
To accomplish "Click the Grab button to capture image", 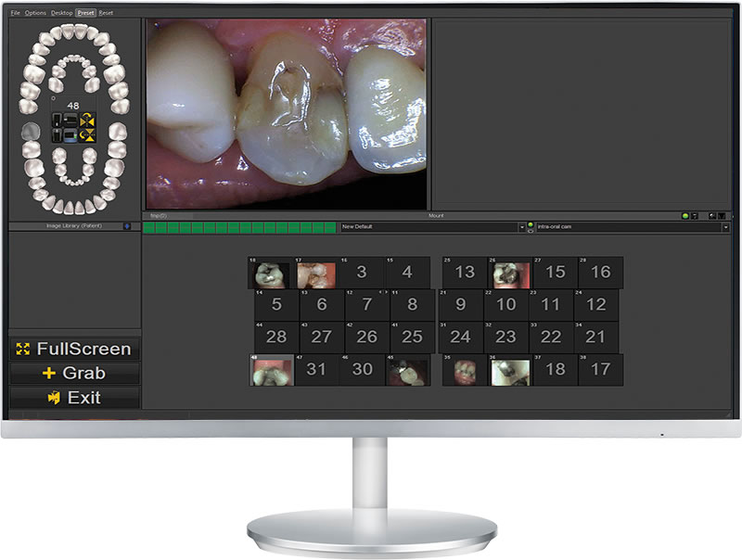I will 74,373.
